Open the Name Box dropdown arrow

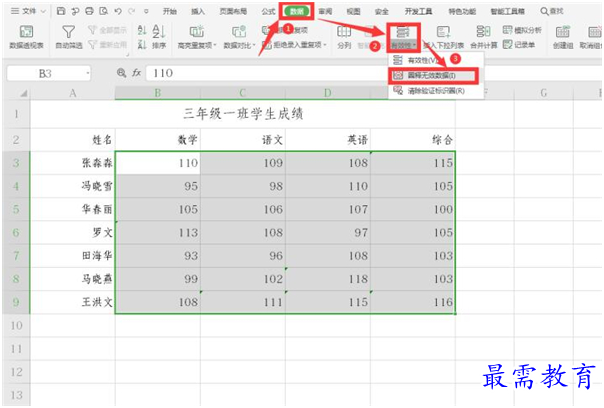(x=88, y=73)
